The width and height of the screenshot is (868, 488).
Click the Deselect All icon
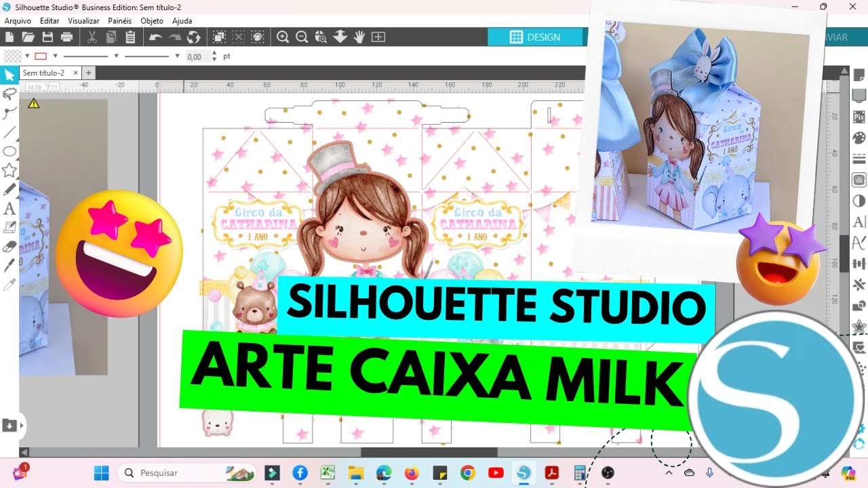(x=238, y=37)
